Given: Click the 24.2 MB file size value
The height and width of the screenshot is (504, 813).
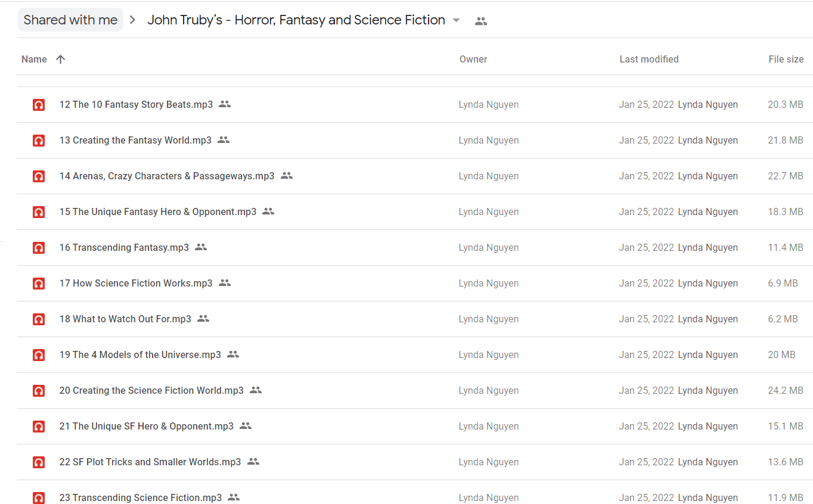Looking at the screenshot, I should coord(786,390).
